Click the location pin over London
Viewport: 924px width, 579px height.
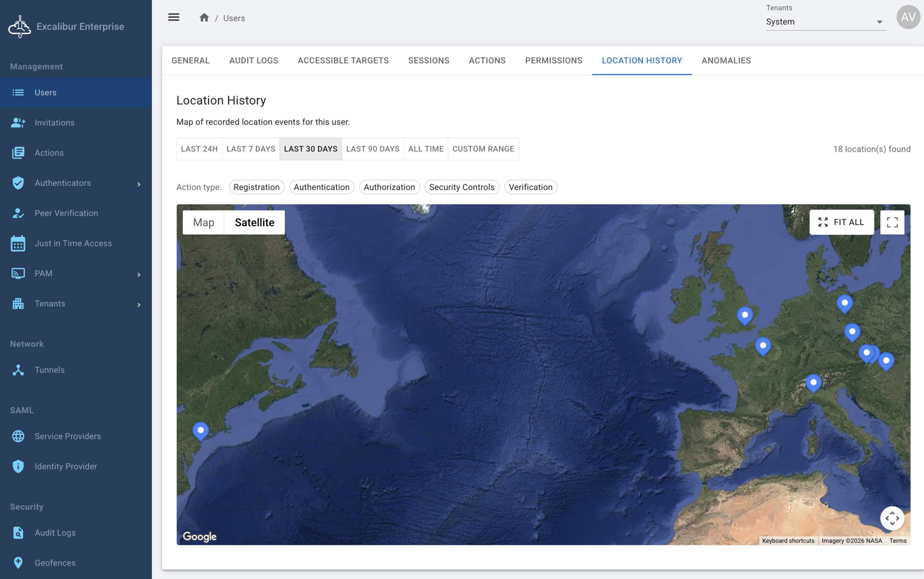745,315
